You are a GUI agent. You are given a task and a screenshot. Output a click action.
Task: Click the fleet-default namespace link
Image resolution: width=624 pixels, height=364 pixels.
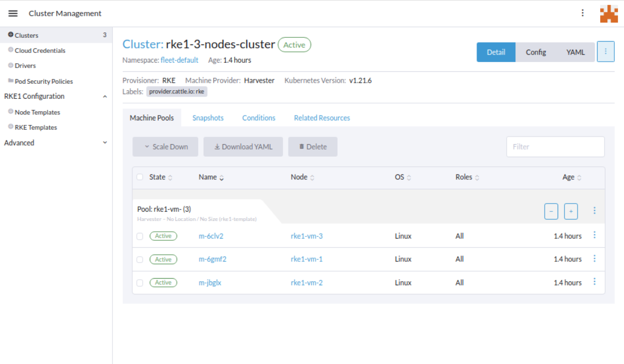click(179, 60)
